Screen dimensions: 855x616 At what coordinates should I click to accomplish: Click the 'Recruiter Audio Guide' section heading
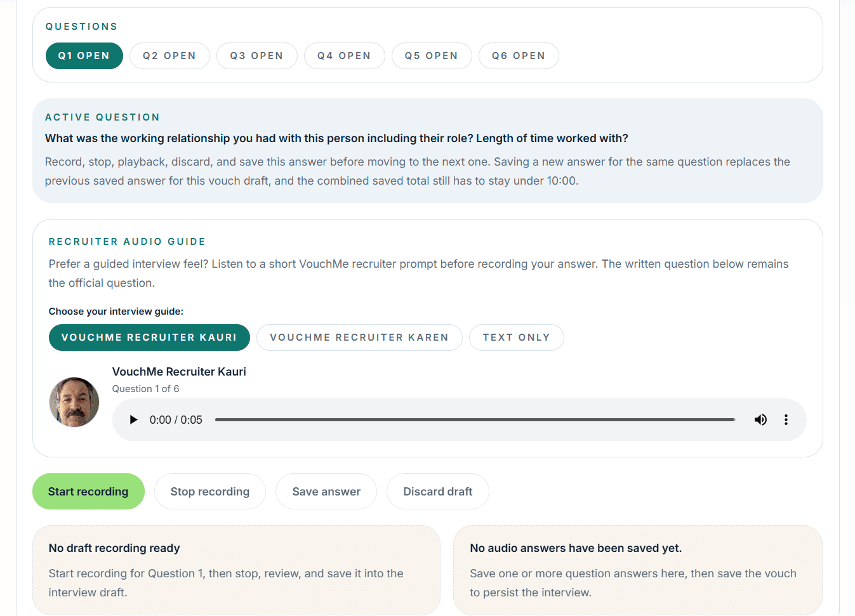[127, 242]
